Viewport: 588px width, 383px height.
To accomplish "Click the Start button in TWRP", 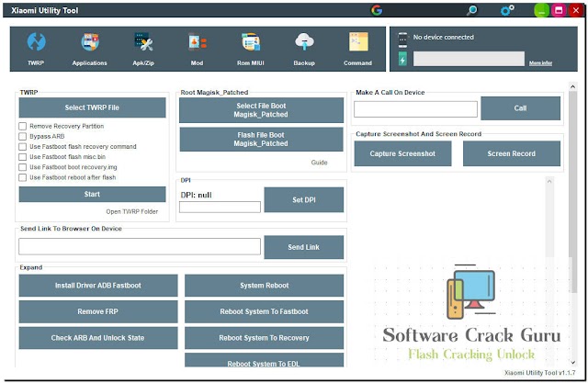I will [92, 194].
